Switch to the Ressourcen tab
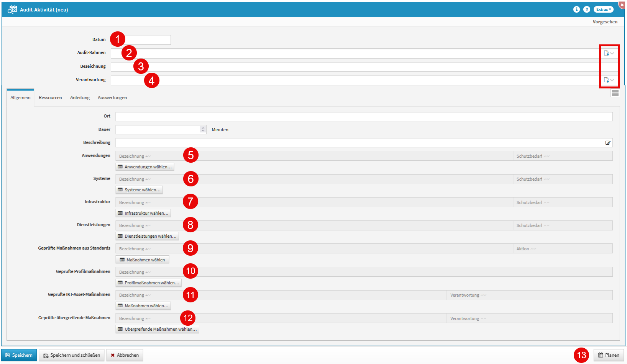The width and height of the screenshot is (627, 364). pyautogui.click(x=50, y=98)
